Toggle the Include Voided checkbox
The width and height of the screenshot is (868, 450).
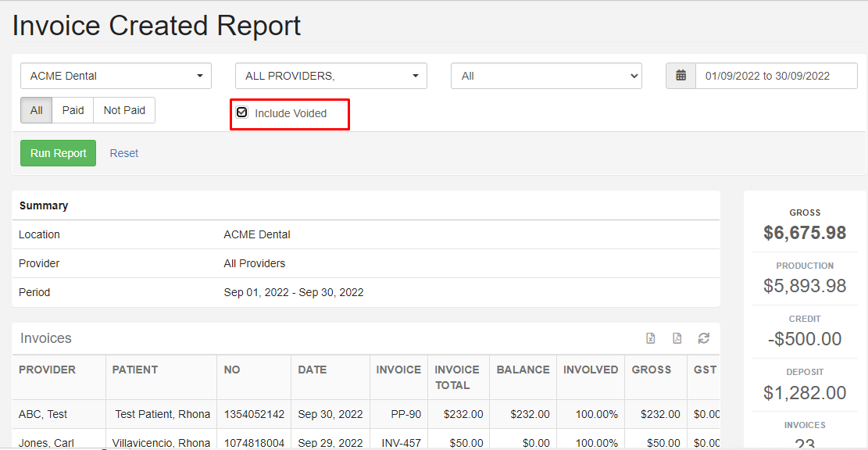click(242, 112)
